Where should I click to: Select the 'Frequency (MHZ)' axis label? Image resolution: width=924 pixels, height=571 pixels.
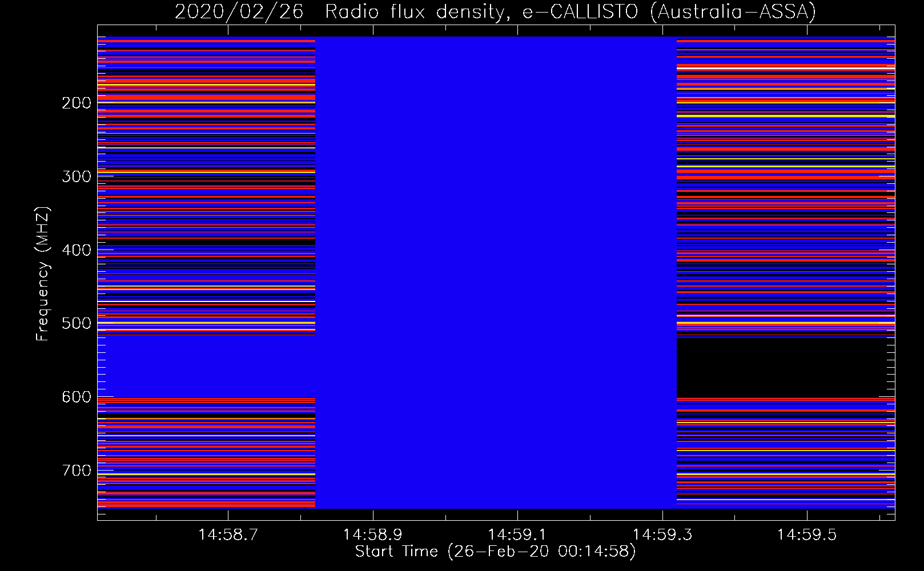click(x=43, y=274)
